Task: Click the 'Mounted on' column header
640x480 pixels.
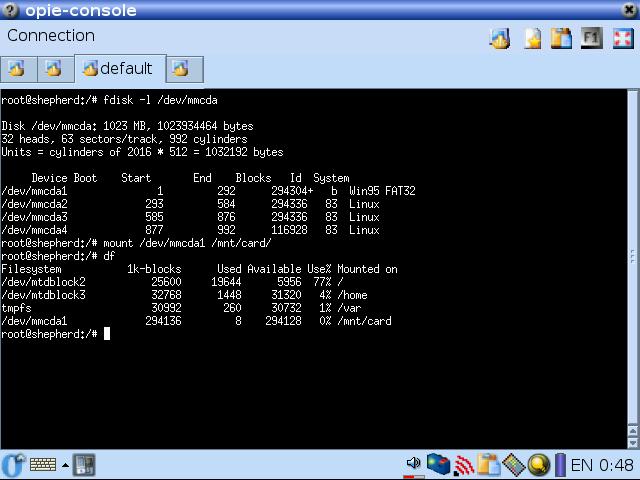Action: tap(367, 269)
